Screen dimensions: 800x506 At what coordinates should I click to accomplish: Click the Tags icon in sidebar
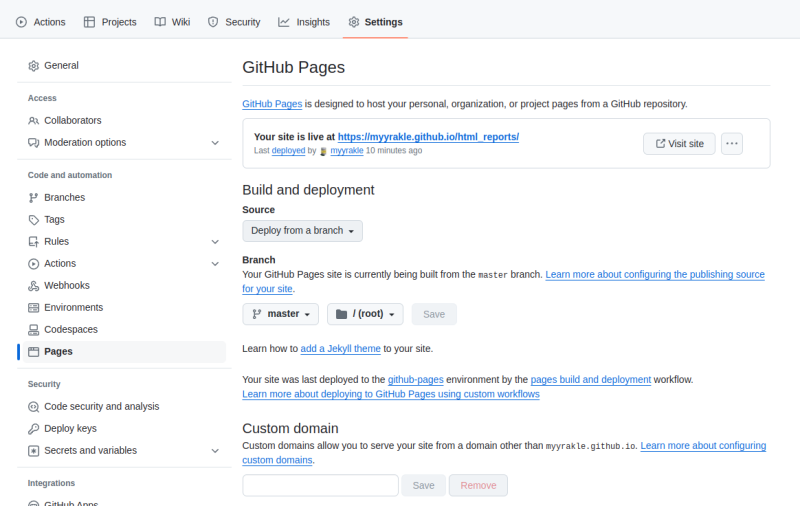click(34, 220)
